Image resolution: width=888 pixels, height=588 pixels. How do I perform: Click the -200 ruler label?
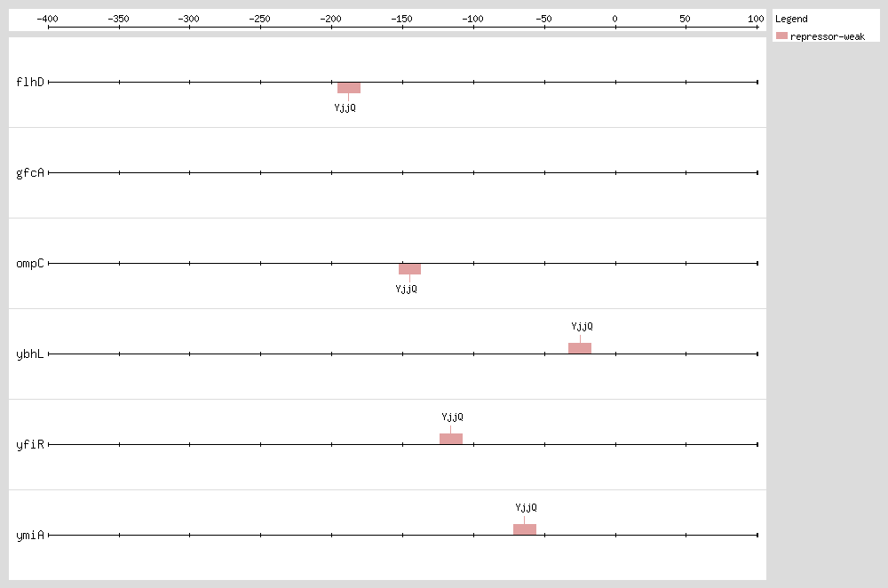pos(330,19)
